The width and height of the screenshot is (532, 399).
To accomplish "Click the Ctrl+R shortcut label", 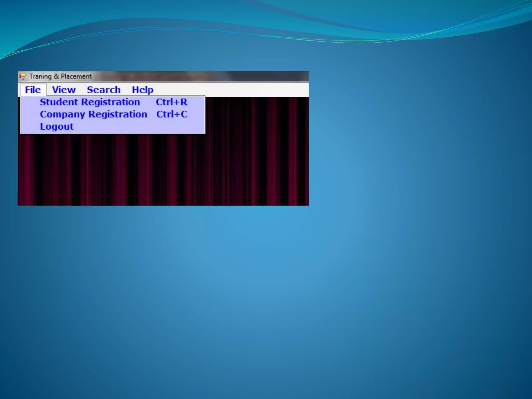I will pos(171,102).
